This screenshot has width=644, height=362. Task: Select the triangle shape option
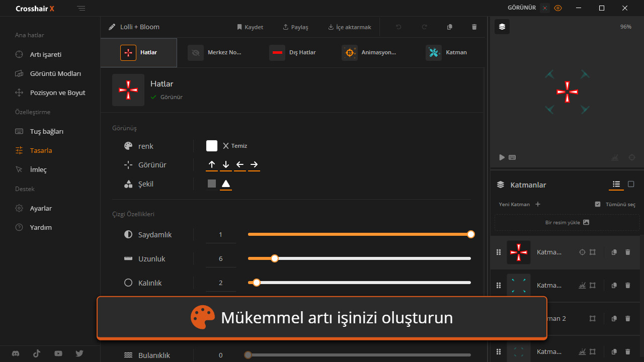[226, 184]
